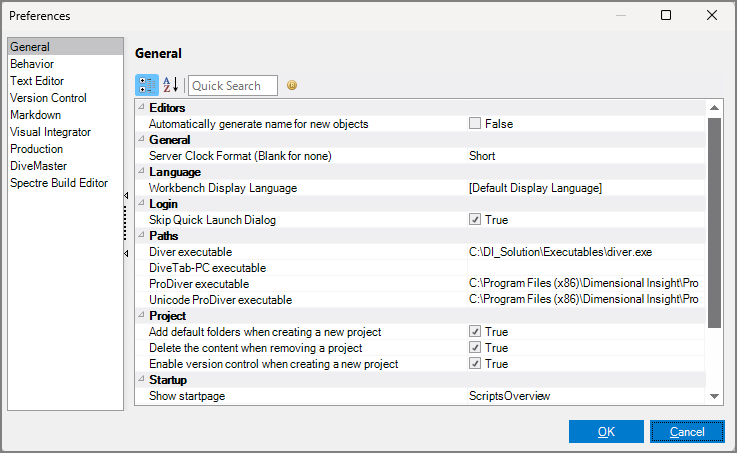Collapse the Language section
This screenshot has height=453, width=737.
point(141,171)
